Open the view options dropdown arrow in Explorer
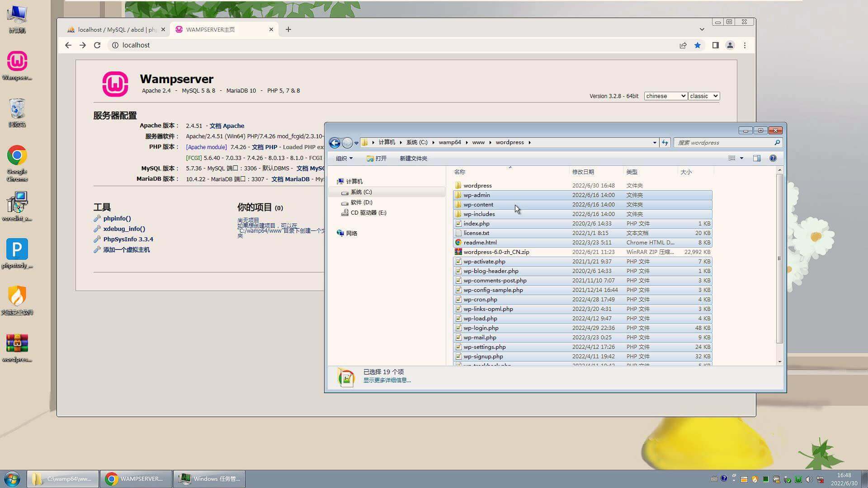 point(741,158)
